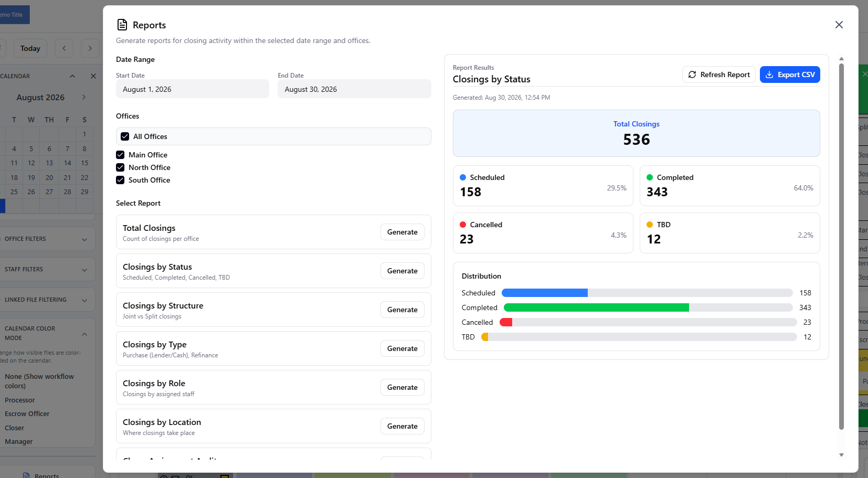Uncheck the South Office checkbox
The image size is (868, 478).
click(x=120, y=180)
